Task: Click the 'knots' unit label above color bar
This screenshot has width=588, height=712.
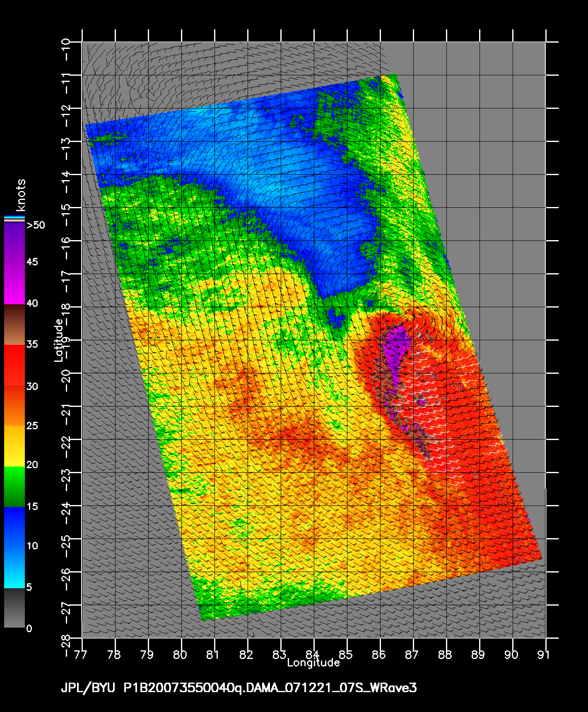Action: tap(20, 195)
